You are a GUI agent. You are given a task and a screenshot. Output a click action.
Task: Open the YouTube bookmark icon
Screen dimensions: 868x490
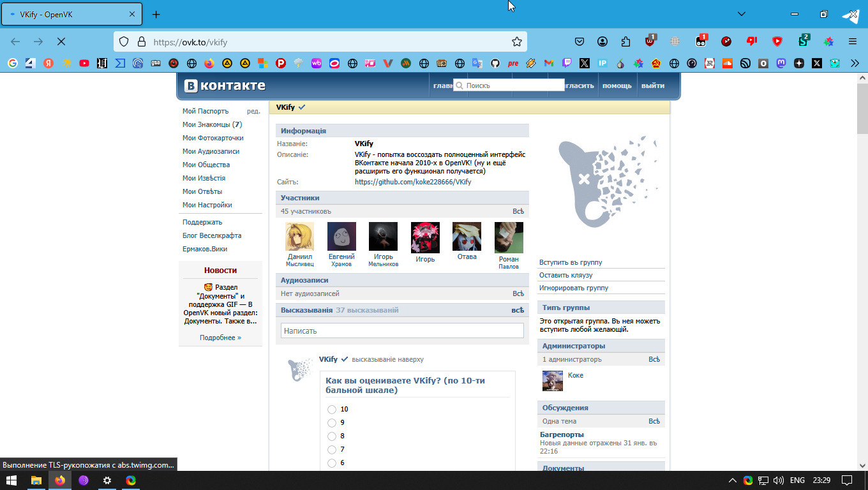[x=84, y=63]
